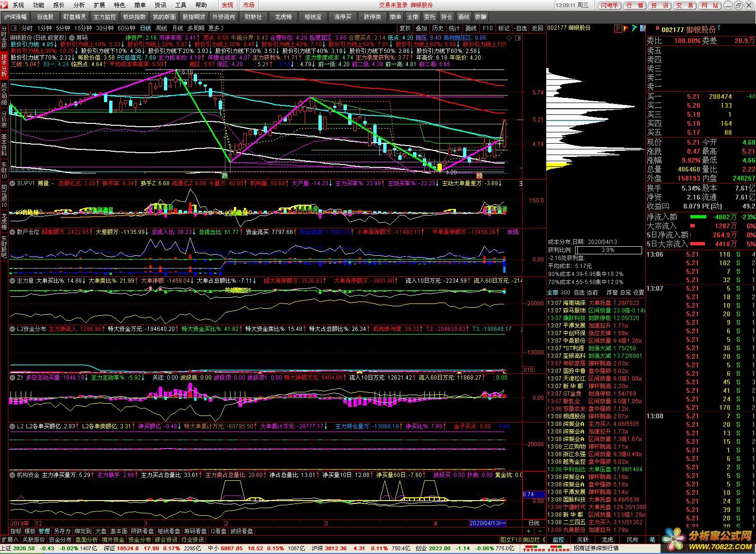Image resolution: width=756 pixels, height=554 pixels.
Task: Click the 涨停买 toolbar button
Action: pos(343,17)
